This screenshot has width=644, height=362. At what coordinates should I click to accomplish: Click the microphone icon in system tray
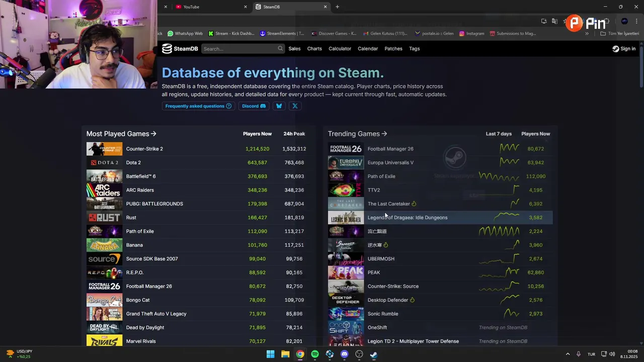coord(579,354)
